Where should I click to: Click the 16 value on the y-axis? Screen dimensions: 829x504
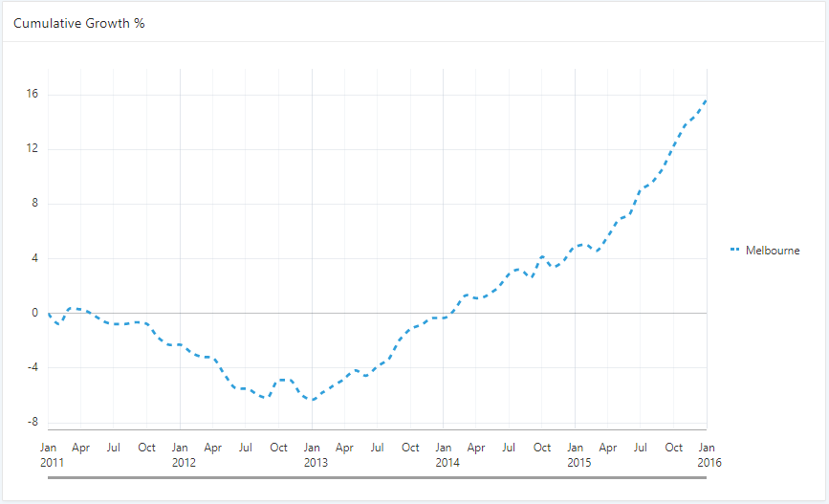[x=32, y=95]
